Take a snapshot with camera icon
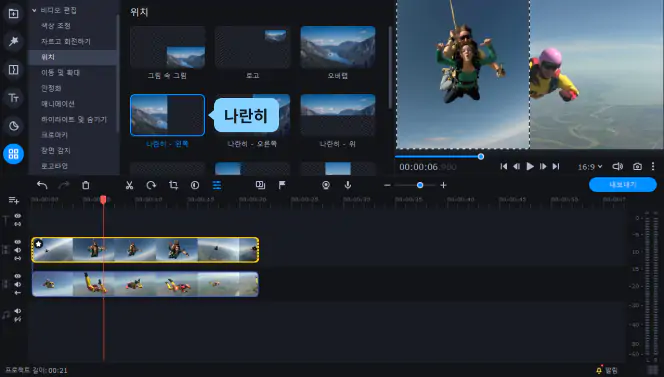Viewport: 664px width, 377px height. tap(637, 166)
